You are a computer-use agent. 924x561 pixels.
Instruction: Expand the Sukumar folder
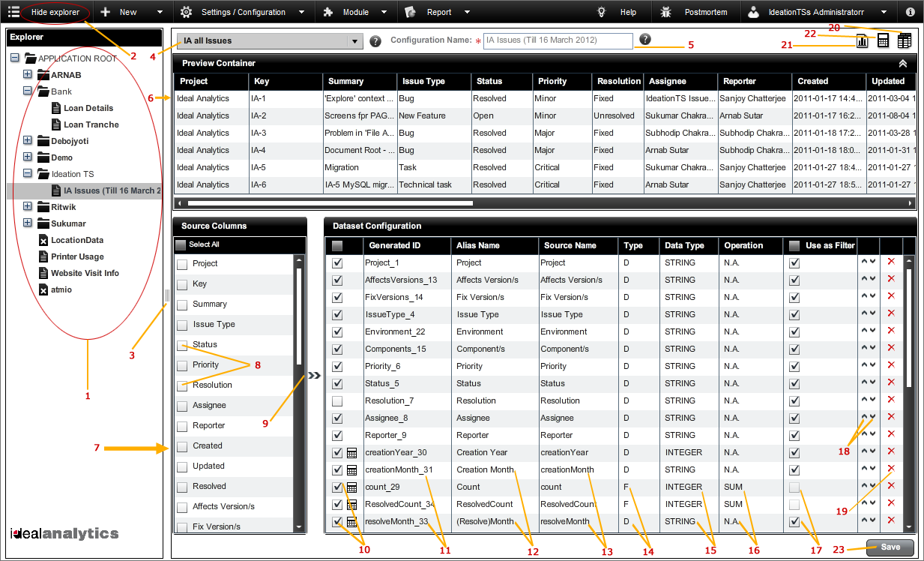click(28, 223)
